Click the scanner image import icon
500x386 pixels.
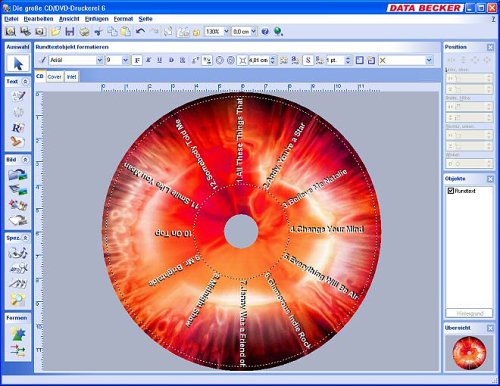coord(18,190)
